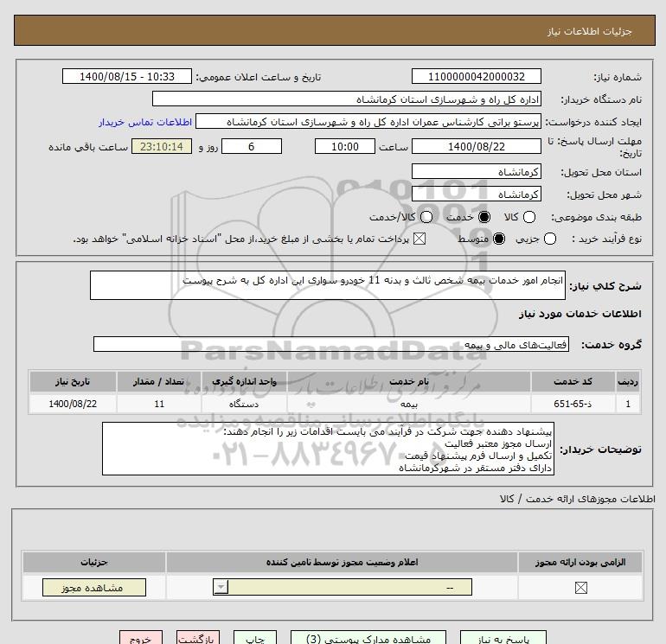This screenshot has width=666, height=644.
Task: Click the کد خدمت column header
Action: [573, 381]
